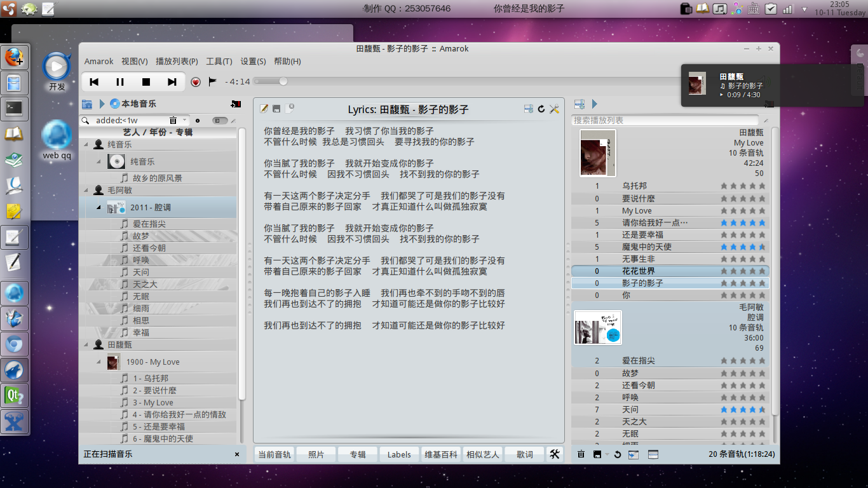The image size is (868, 488).
Task: Launch Firefox from the left dock
Action: (x=15, y=58)
